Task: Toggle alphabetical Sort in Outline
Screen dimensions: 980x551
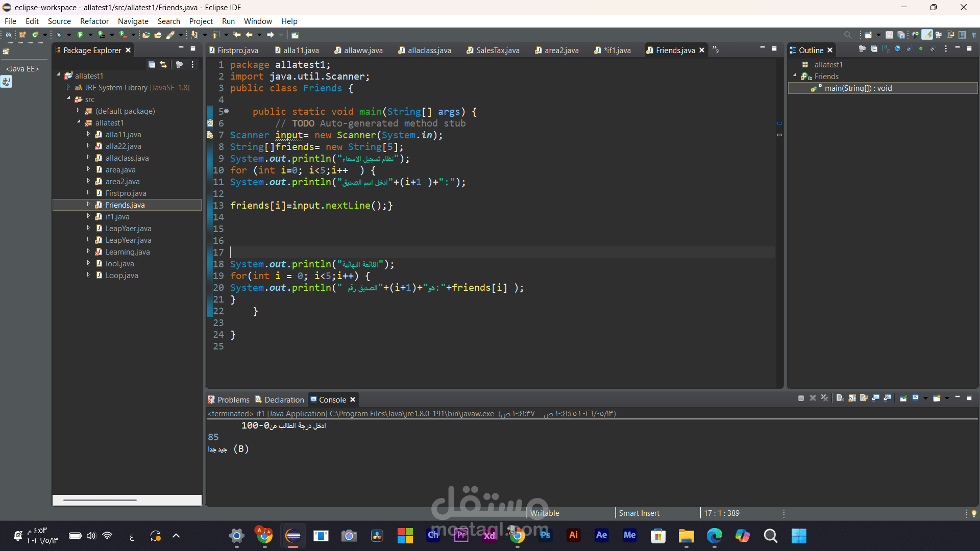Action: pyautogui.click(x=886, y=49)
